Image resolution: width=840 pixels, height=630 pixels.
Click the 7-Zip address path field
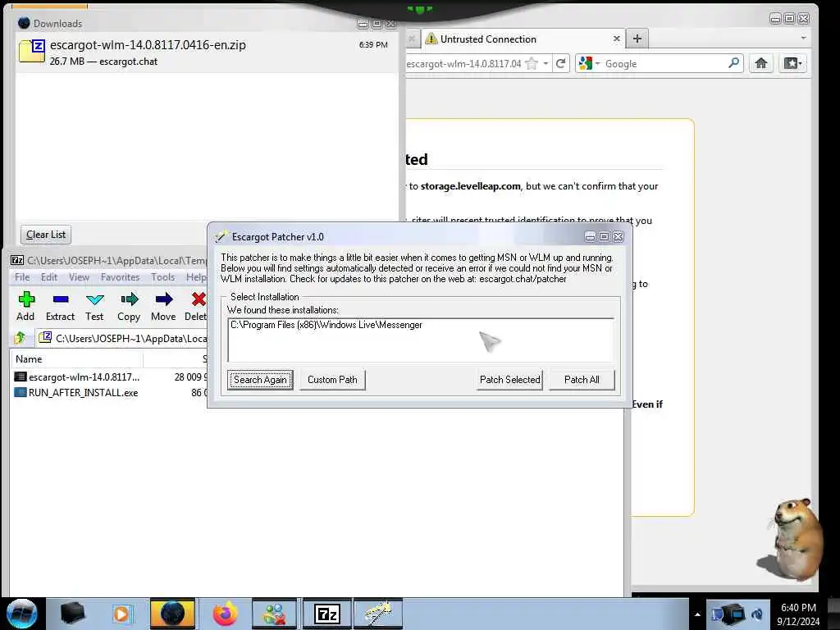(122, 338)
